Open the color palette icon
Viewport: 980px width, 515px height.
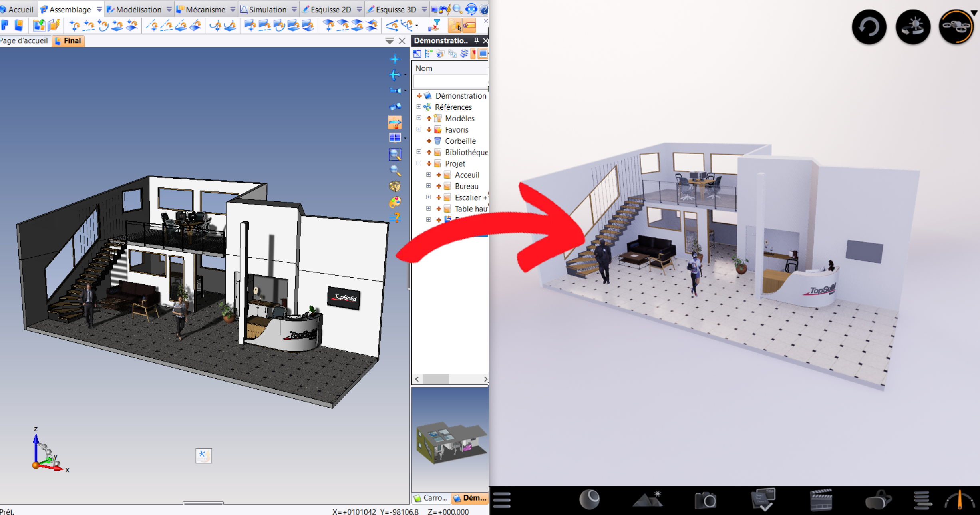click(x=395, y=202)
